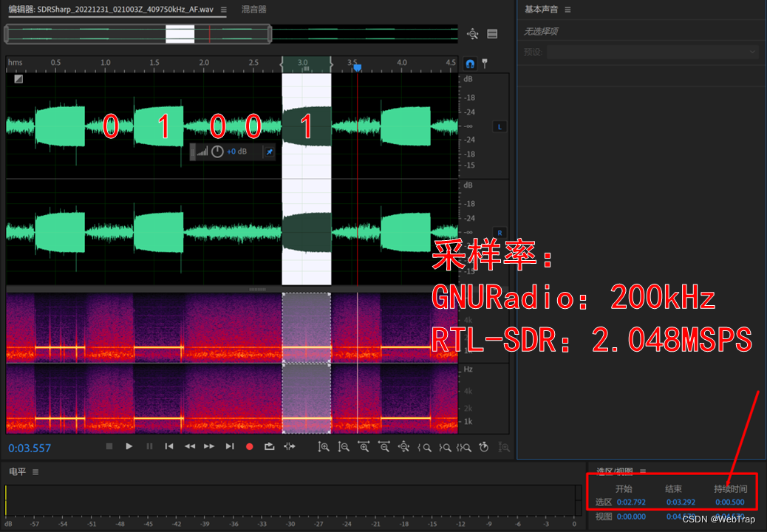Click selection duration value 0:00.500
This screenshot has width=767, height=532.
pyautogui.click(x=730, y=502)
